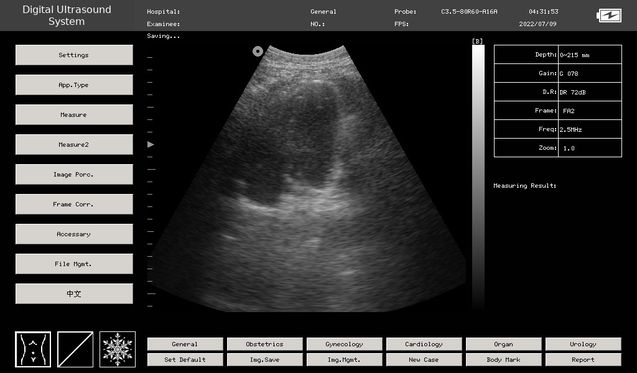The width and height of the screenshot is (637, 373).
Task: Open the Report button
Action: click(x=583, y=360)
